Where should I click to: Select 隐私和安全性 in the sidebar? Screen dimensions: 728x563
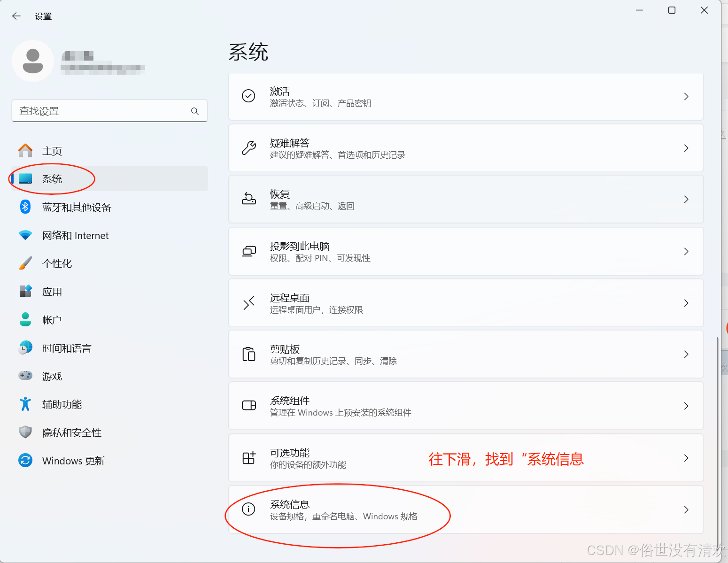point(109,432)
